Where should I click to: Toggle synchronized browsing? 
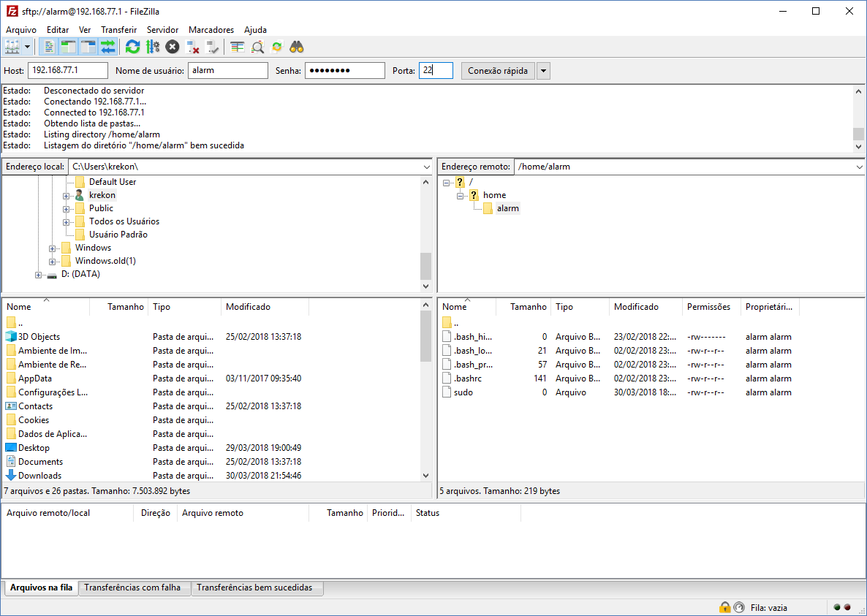tap(276, 47)
